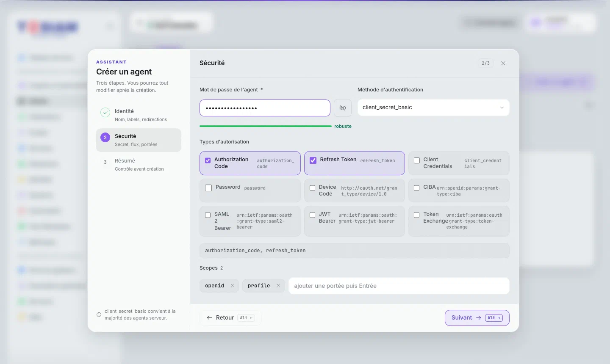Click the green check icon next to Identité
Screen dimensions: 610x364
pos(105,113)
